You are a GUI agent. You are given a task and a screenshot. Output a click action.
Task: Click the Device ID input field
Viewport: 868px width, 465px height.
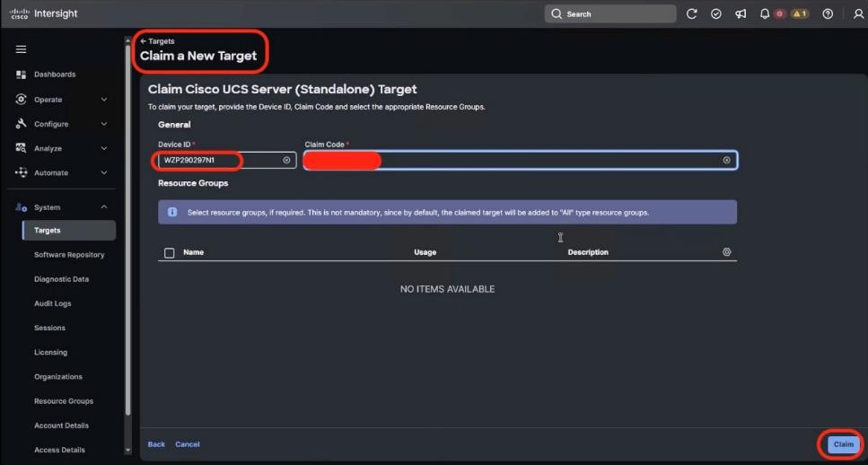point(227,160)
